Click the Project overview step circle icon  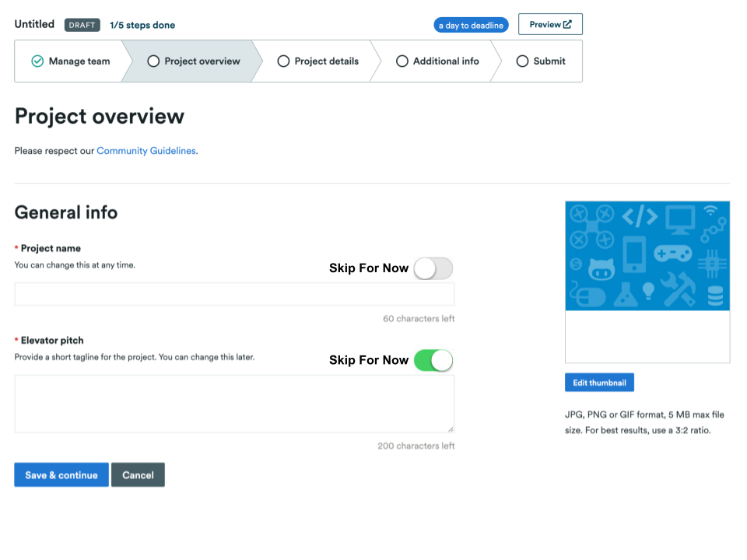tap(153, 61)
